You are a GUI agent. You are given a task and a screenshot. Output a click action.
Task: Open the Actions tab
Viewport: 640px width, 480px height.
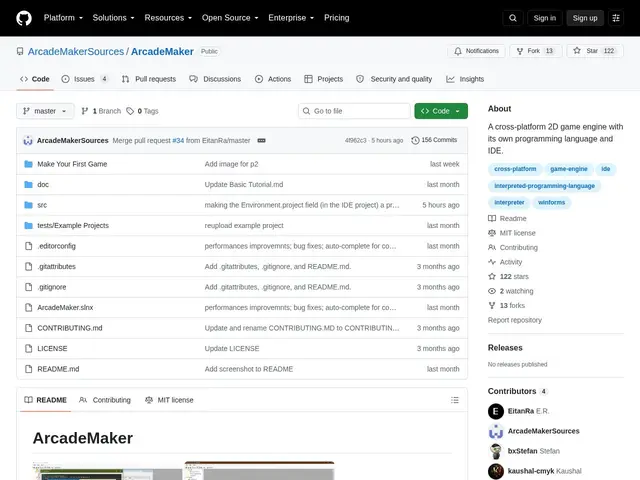click(273, 79)
